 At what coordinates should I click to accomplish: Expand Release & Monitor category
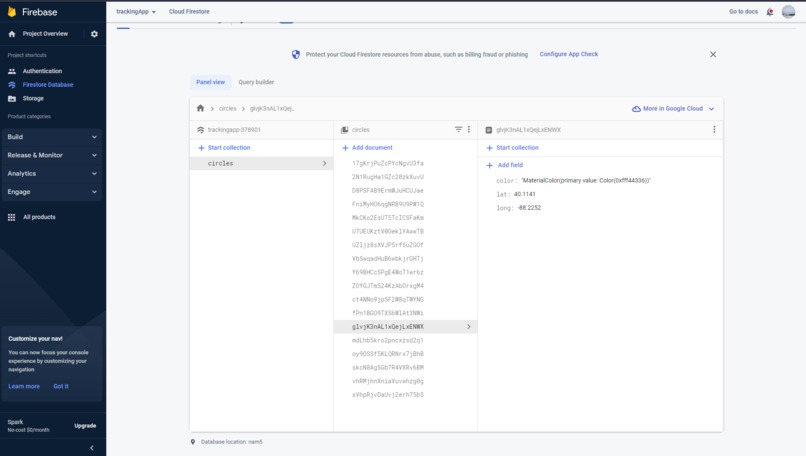click(51, 155)
